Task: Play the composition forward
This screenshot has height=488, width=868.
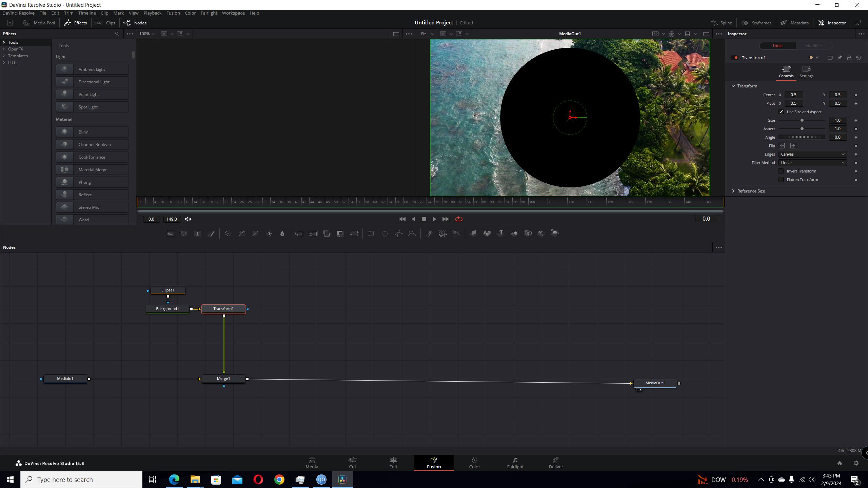Action: click(434, 219)
